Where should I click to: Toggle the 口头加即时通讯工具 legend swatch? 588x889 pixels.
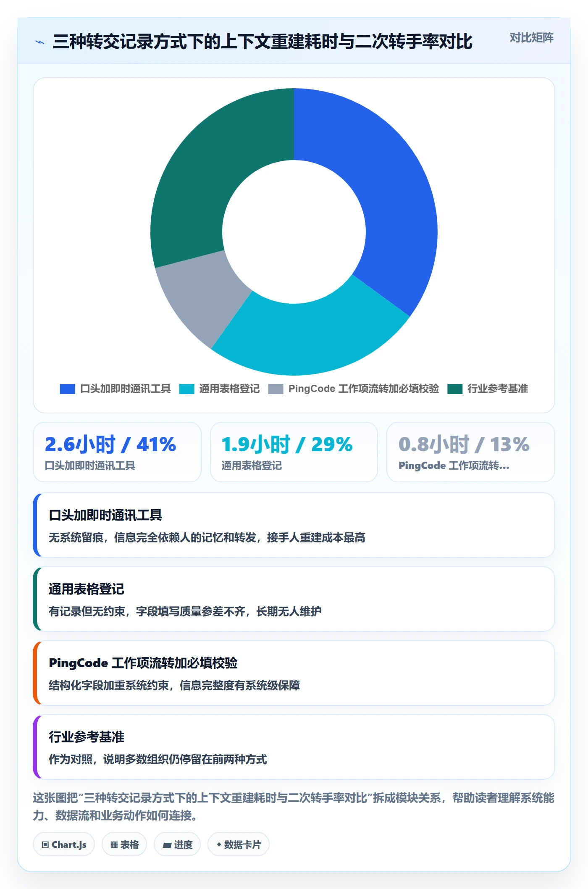click(x=67, y=389)
